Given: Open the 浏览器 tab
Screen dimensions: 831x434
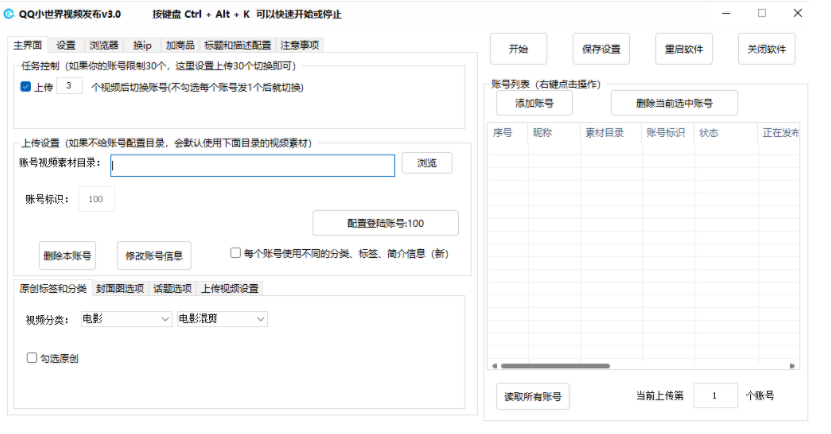Looking at the screenshot, I should [104, 45].
